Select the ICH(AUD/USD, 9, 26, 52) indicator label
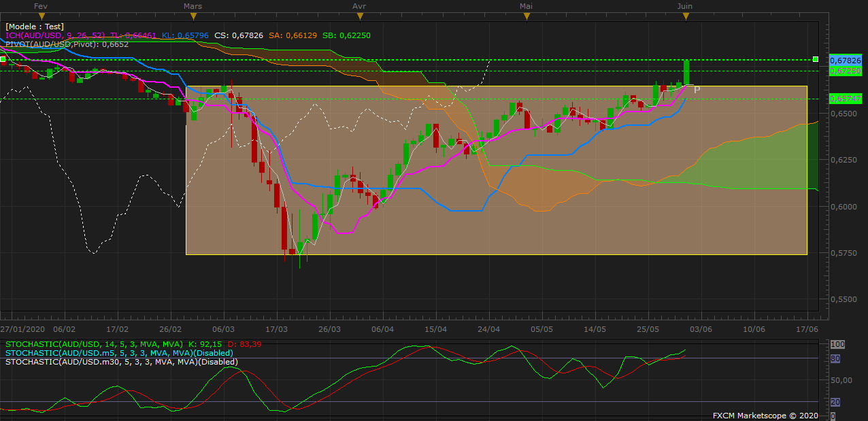Image resolution: width=868 pixels, height=421 pixels. pos(55,35)
